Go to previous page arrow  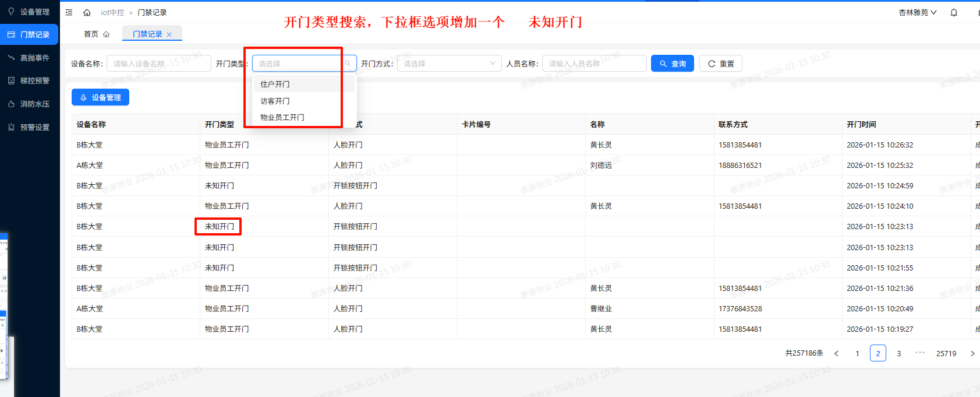click(836, 353)
